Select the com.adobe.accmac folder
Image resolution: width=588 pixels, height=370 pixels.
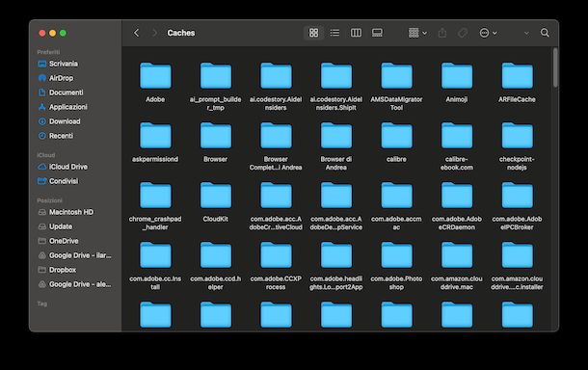tap(397, 196)
